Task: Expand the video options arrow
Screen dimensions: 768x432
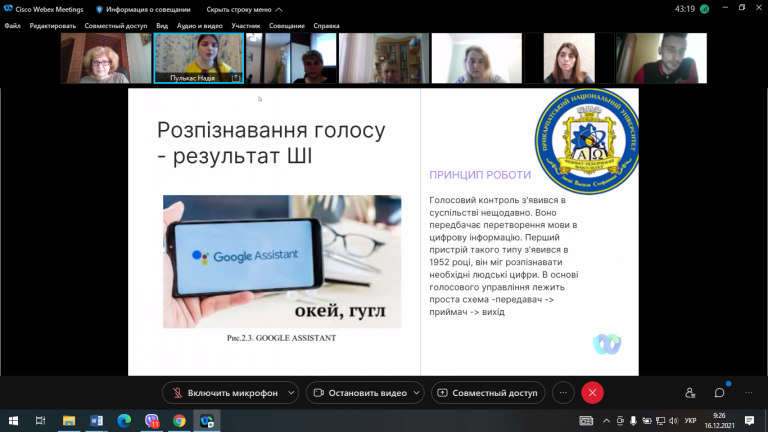Action: click(417, 393)
